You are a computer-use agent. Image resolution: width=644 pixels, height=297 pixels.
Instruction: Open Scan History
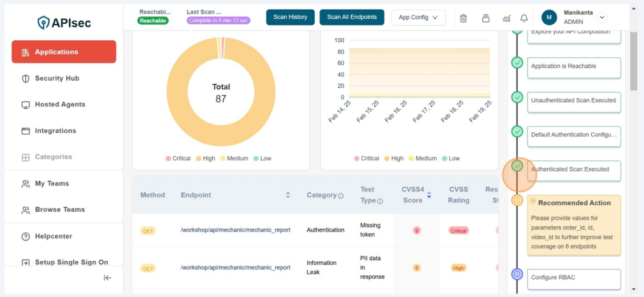[x=290, y=18]
